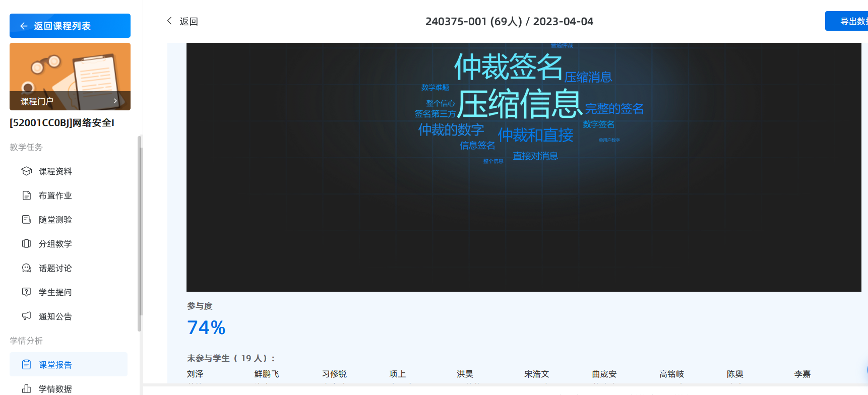Click the word 仲裁签名 in word cloud
The image size is (868, 395).
pos(508,67)
